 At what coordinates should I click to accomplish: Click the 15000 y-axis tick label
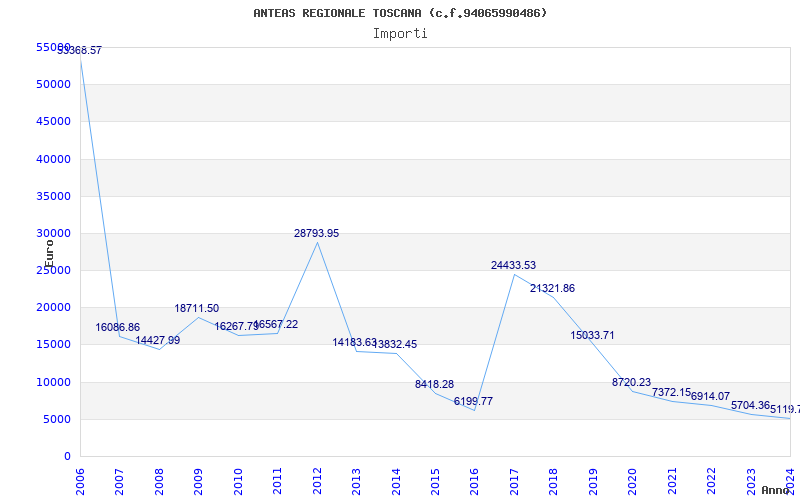(54, 344)
